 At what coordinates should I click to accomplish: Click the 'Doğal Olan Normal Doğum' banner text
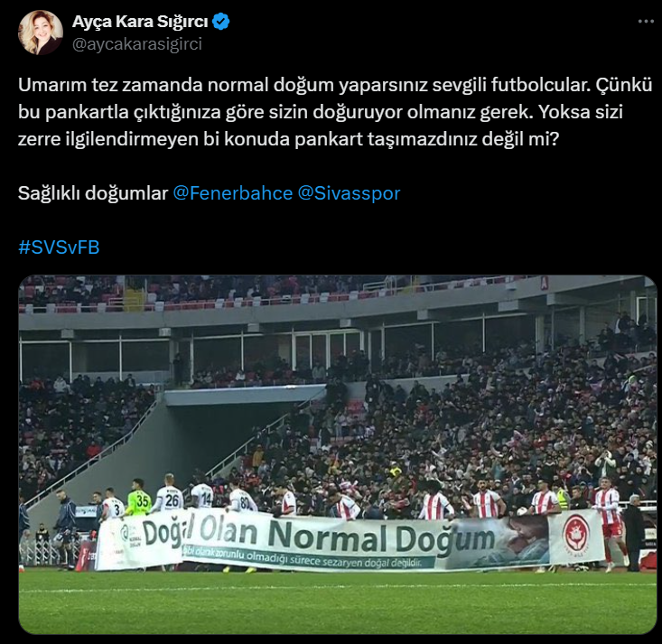coord(319,535)
